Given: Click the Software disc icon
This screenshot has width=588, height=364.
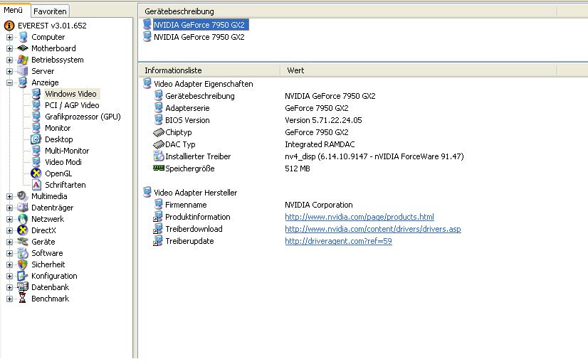Looking at the screenshot, I should [x=23, y=253].
